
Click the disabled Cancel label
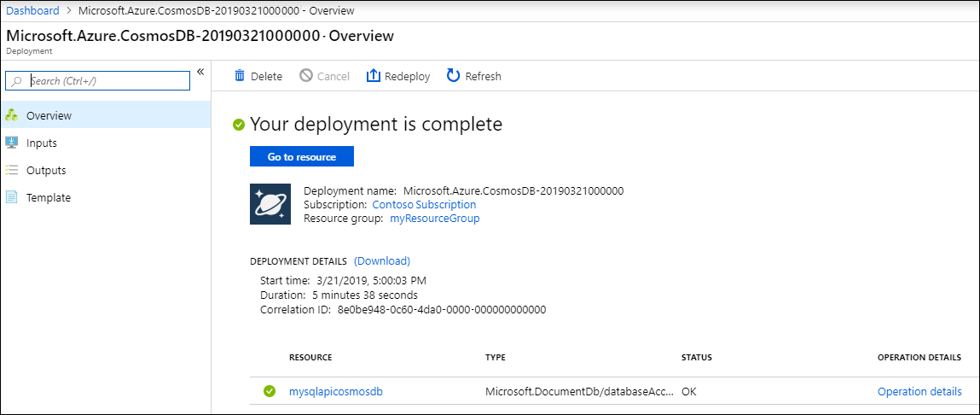pyautogui.click(x=333, y=76)
